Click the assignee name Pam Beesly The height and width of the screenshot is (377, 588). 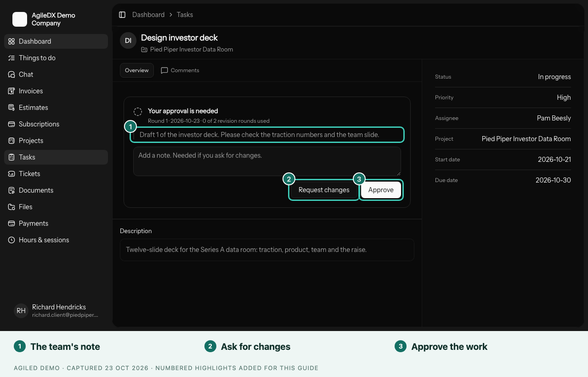pyautogui.click(x=554, y=118)
